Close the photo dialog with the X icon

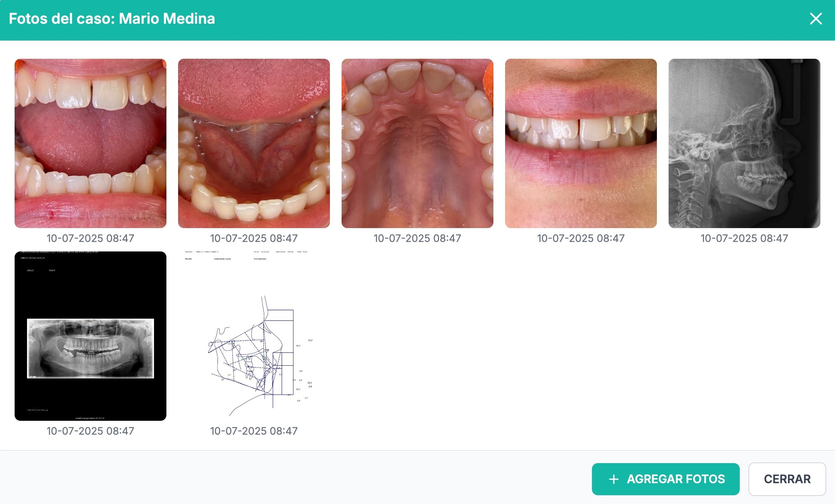(816, 19)
